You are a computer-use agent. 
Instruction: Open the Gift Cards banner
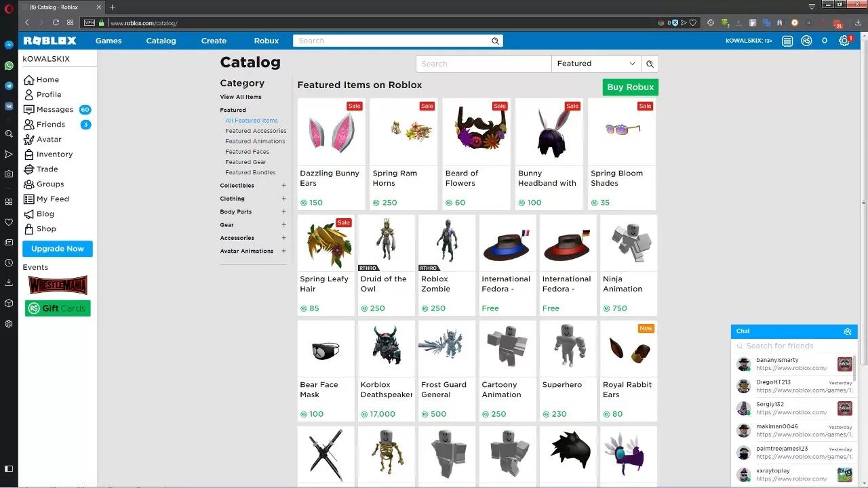[58, 308]
